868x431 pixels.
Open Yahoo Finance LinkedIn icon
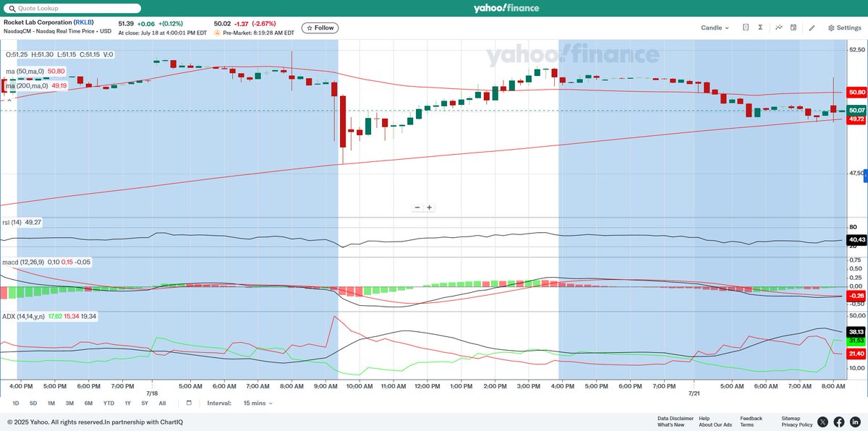[855, 422]
